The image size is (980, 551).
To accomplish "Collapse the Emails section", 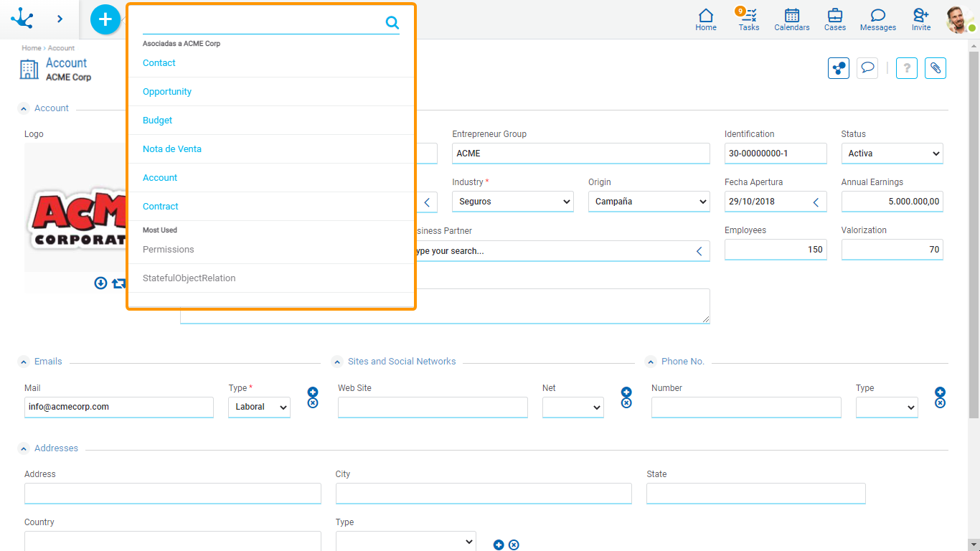I will tap(24, 362).
